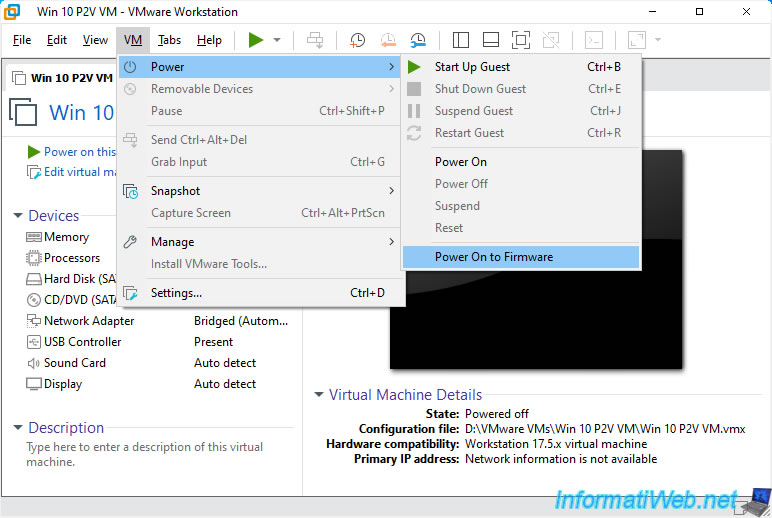Viewport: 772px width, 518px height.
Task: Click the Take Snapshot clock icon
Action: [357, 40]
